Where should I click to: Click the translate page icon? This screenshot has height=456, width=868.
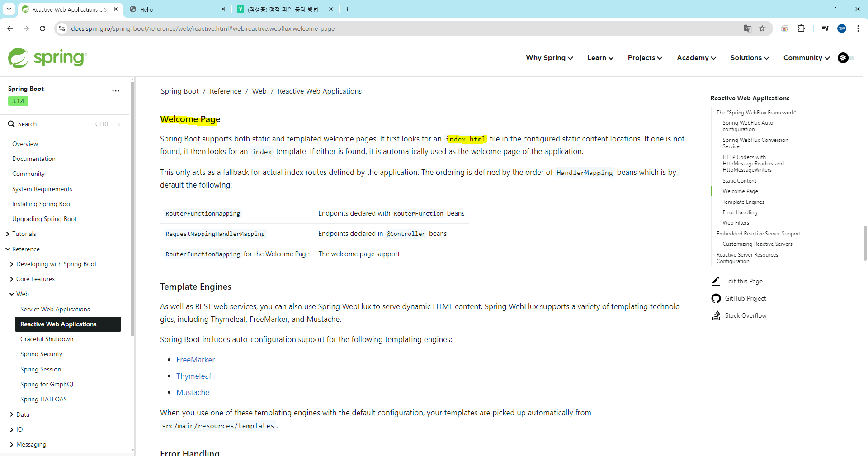(x=748, y=28)
